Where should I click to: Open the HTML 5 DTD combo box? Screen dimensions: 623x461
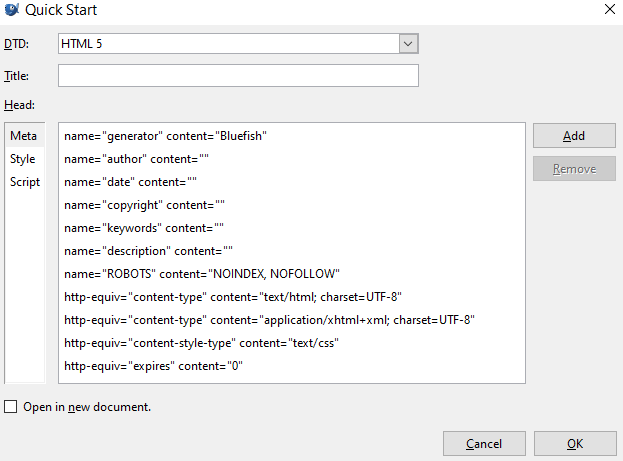(228, 43)
